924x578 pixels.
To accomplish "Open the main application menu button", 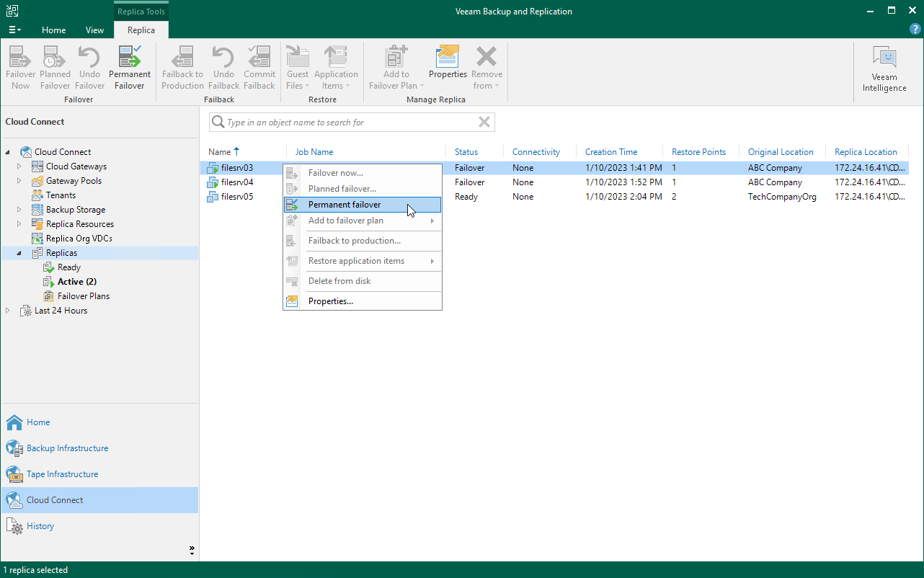I will coord(14,30).
